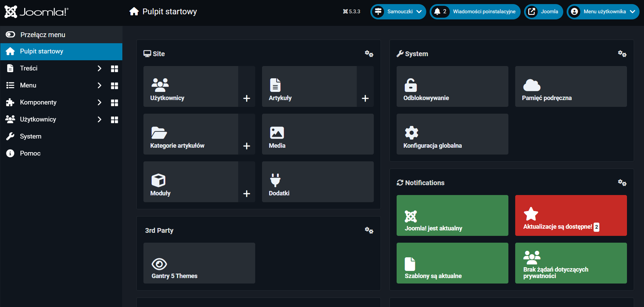Click the red Aktualizacje są dostępne tile
The image size is (644, 307).
[x=571, y=215]
